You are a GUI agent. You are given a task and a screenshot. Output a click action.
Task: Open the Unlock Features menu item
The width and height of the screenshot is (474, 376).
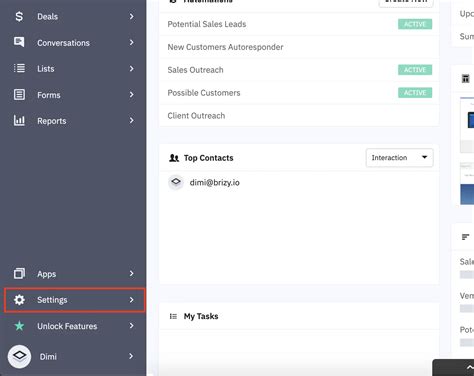[x=73, y=326]
